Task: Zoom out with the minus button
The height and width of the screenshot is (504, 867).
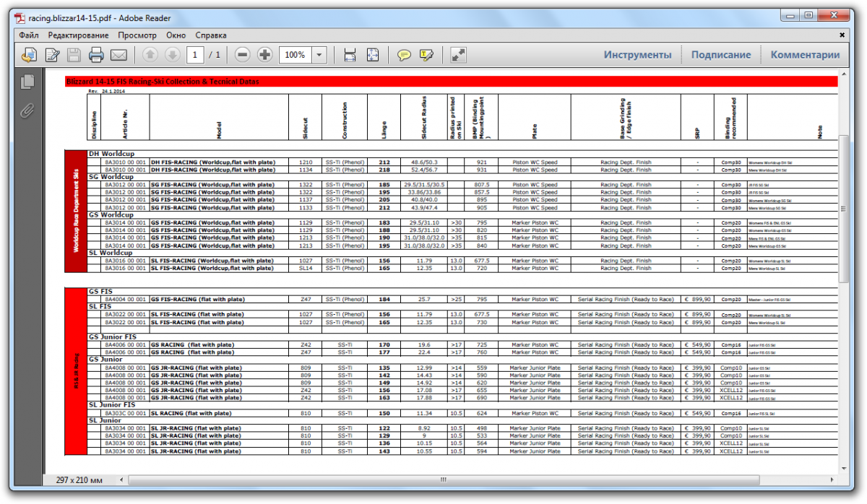Action: [243, 55]
